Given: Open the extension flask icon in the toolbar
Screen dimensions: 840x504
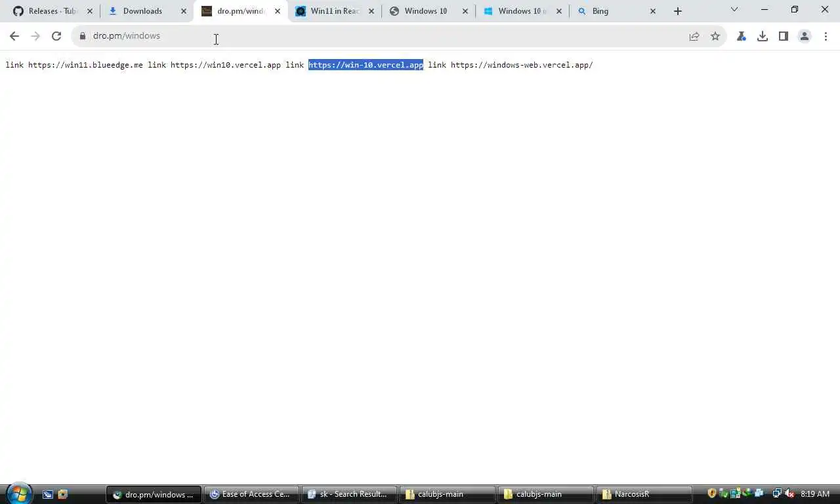Looking at the screenshot, I should pyautogui.click(x=742, y=36).
